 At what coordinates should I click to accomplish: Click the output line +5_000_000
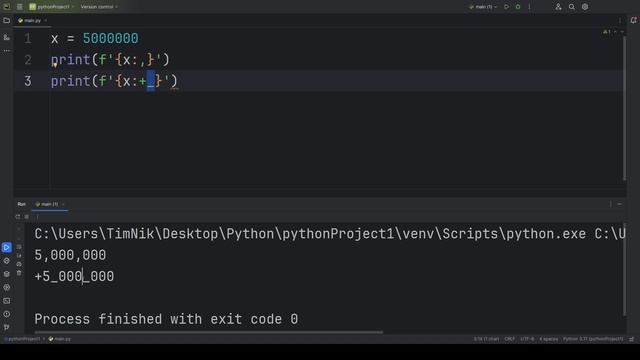[74, 276]
